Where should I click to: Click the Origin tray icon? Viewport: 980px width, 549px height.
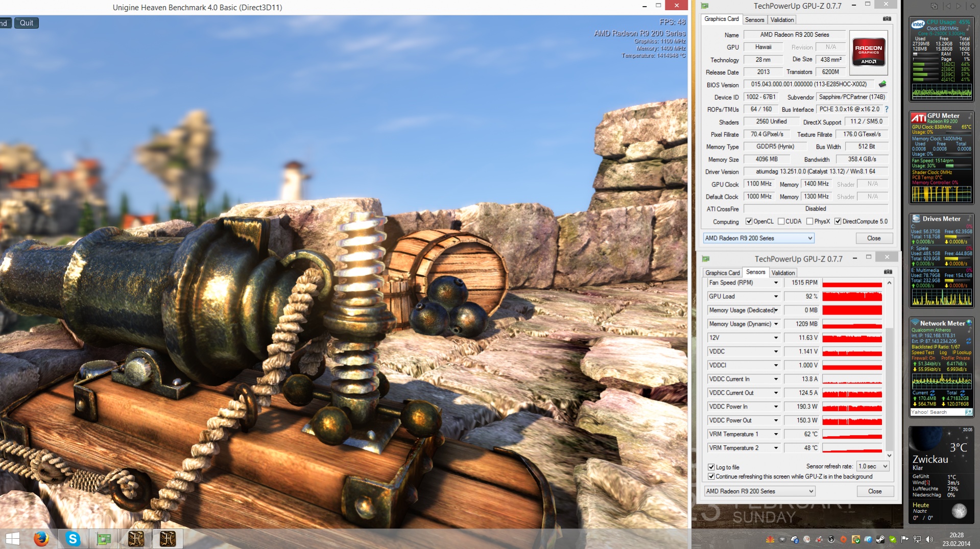844,539
